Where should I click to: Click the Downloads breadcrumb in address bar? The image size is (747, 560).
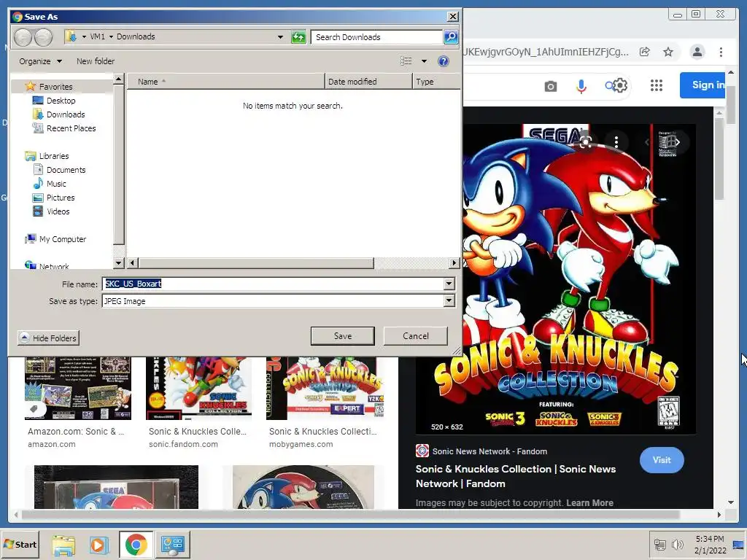click(136, 36)
